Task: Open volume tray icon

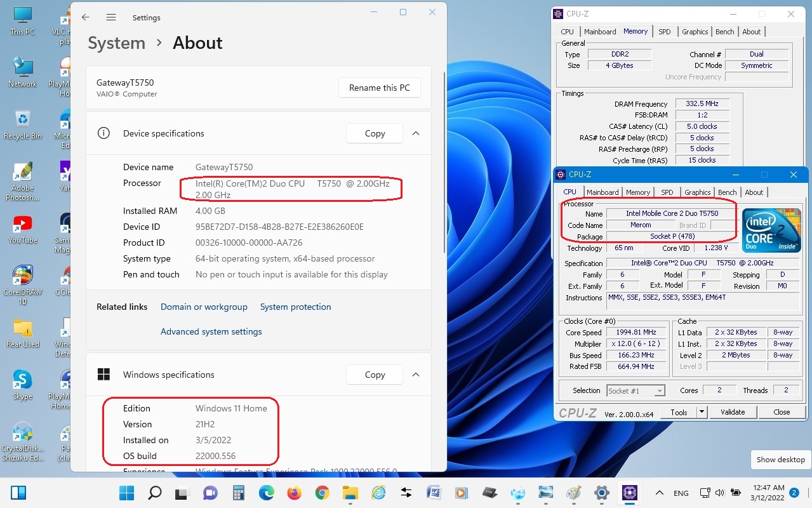Action: (720, 493)
